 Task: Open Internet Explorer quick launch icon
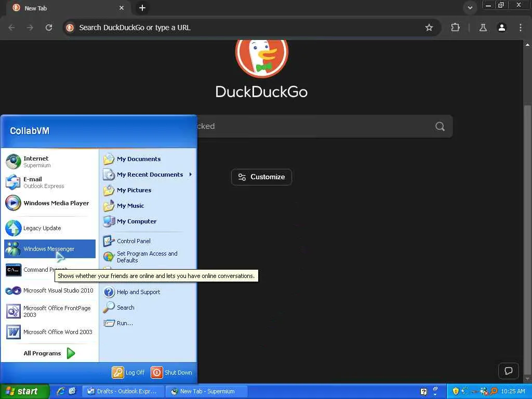click(61, 391)
